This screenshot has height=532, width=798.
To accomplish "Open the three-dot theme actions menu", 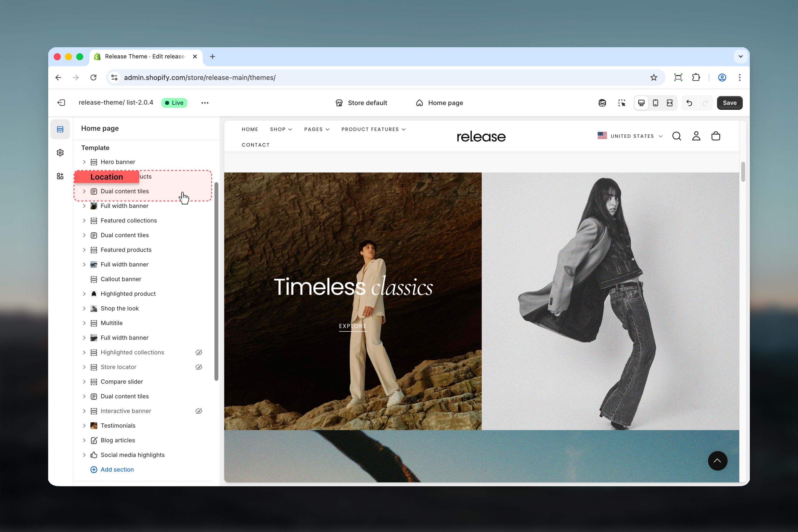I will (x=205, y=103).
